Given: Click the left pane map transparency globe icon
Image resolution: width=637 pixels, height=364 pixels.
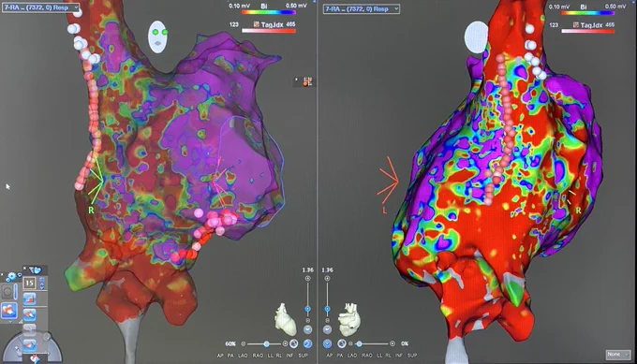Looking at the screenshot, I should (x=294, y=343).
